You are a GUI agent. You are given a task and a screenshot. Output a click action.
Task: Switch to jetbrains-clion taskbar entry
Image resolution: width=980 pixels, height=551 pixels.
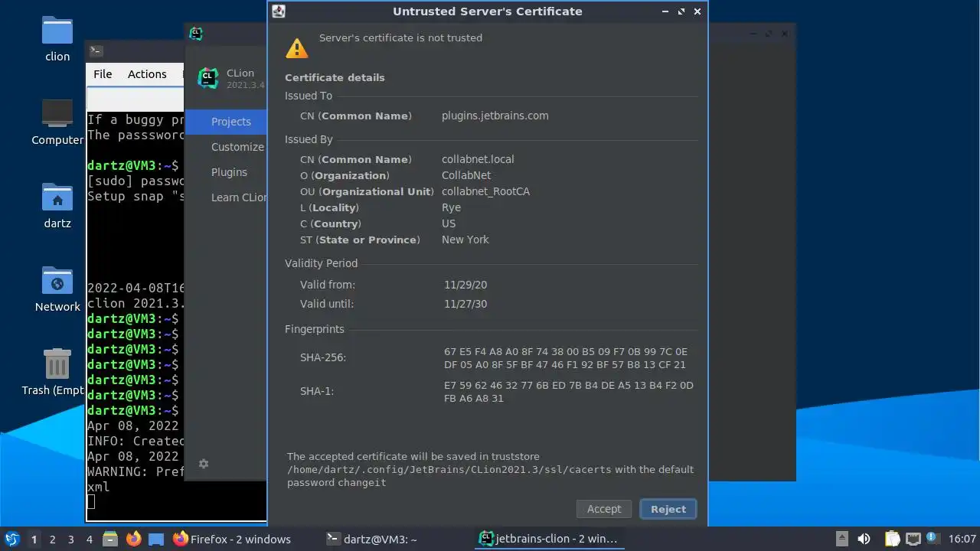coord(548,539)
